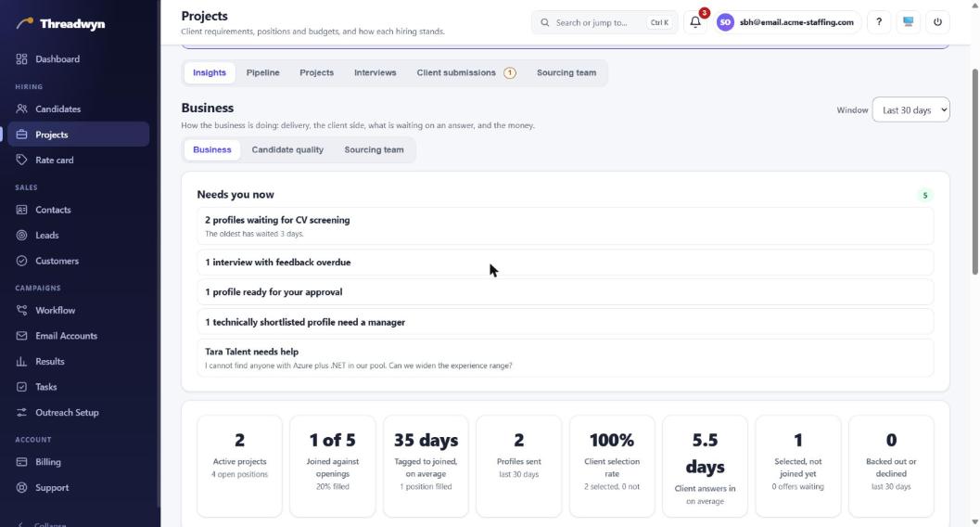Click the page vertical scrollbar thumb
The image size is (980, 527).
pos(975,172)
